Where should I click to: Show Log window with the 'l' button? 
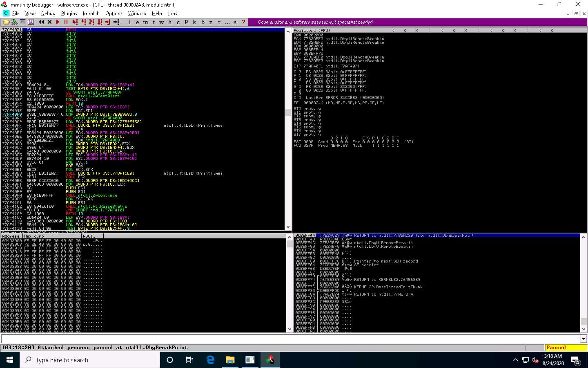click(x=129, y=22)
